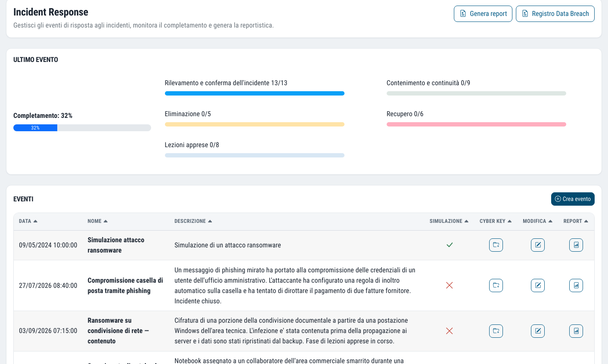Click the name Compromissione casella di posta tramite phishing
Screen dimensions: 608x364
125,286
